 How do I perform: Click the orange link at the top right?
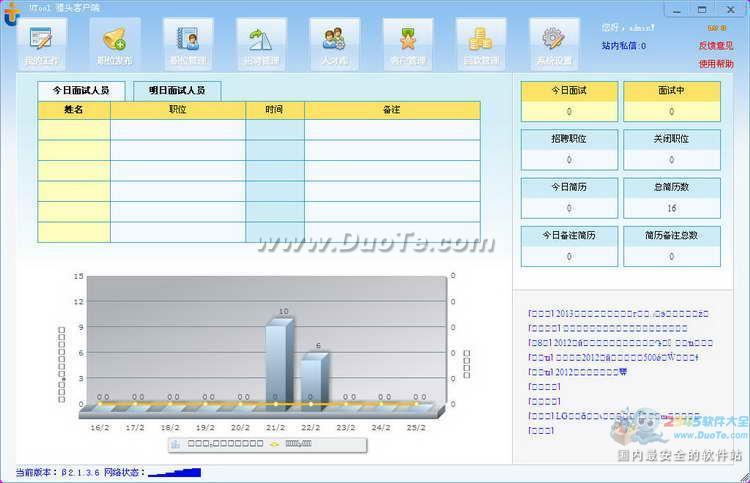[717, 28]
